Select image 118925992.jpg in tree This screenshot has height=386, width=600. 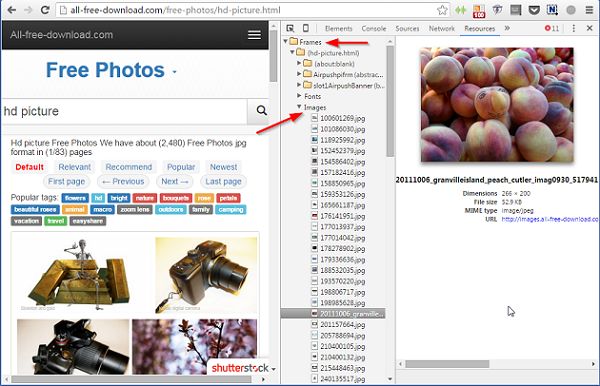(342, 140)
